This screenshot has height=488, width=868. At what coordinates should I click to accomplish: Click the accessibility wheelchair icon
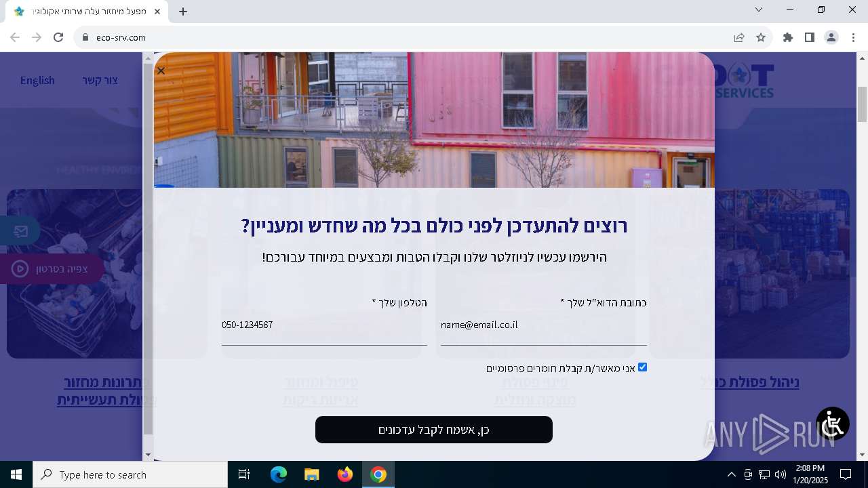point(833,424)
